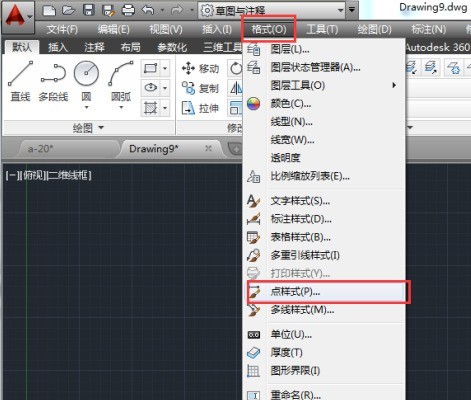Viewport: 471px width, 400px height.
Task: Open the redo history dropdown arrow
Action: (192, 10)
